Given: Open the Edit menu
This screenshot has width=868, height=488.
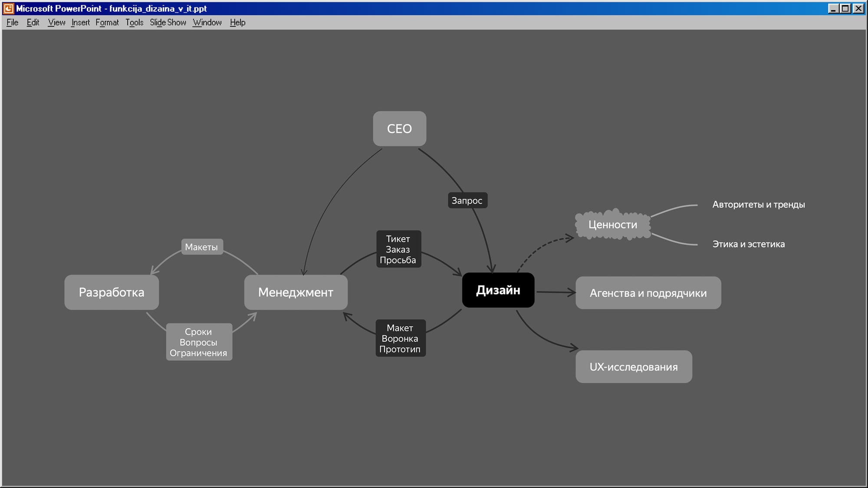Looking at the screenshot, I should coord(33,23).
